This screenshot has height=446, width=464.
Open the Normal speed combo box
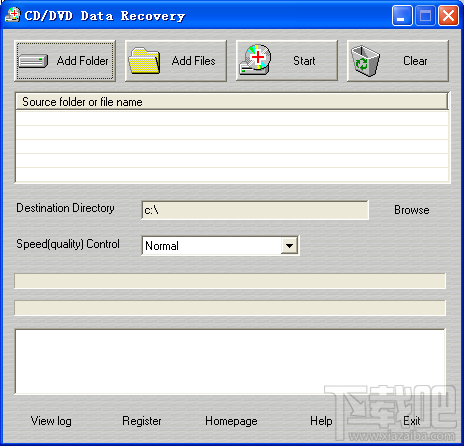tap(220, 246)
